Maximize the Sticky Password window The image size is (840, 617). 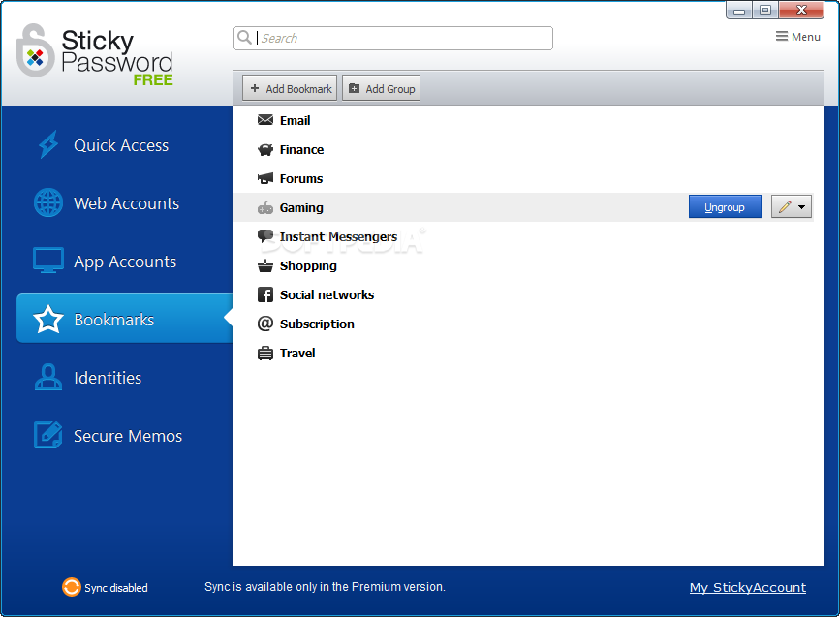pyautogui.click(x=765, y=10)
